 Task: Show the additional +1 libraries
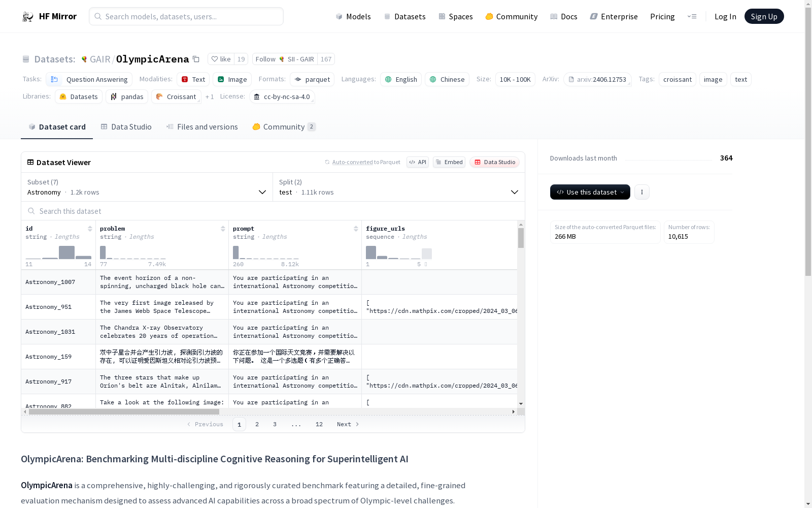point(210,97)
